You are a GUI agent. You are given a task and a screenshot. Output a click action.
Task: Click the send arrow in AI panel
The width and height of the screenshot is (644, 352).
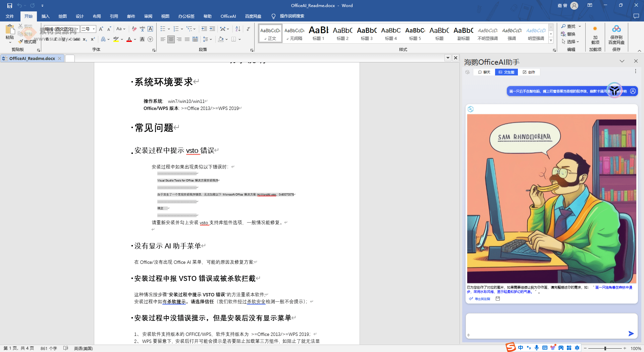pos(631,334)
